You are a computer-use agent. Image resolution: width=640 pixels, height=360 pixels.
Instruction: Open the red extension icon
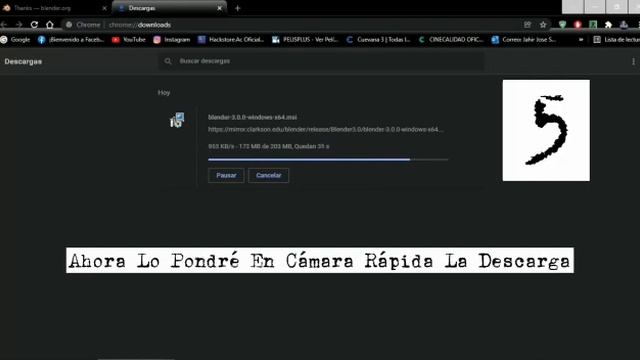(578, 24)
